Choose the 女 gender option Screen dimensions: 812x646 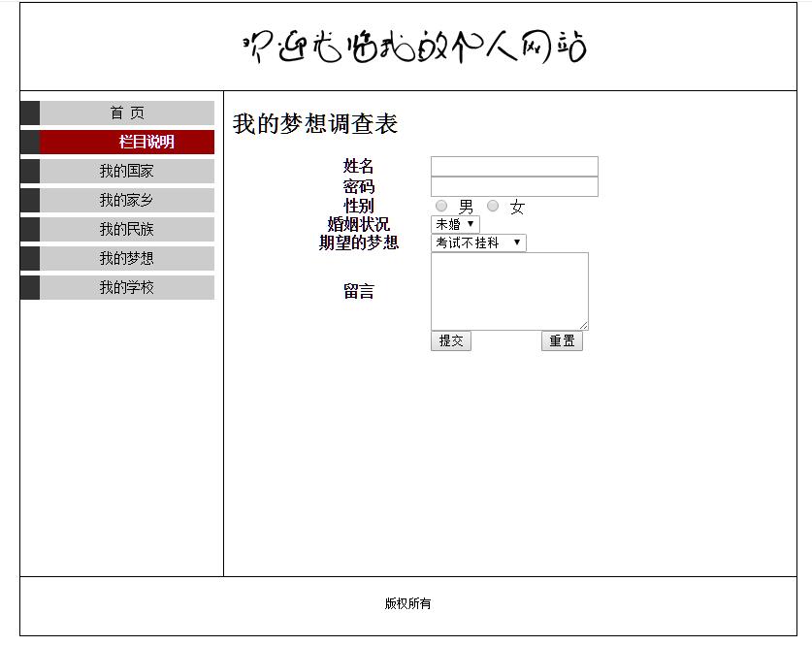493,206
